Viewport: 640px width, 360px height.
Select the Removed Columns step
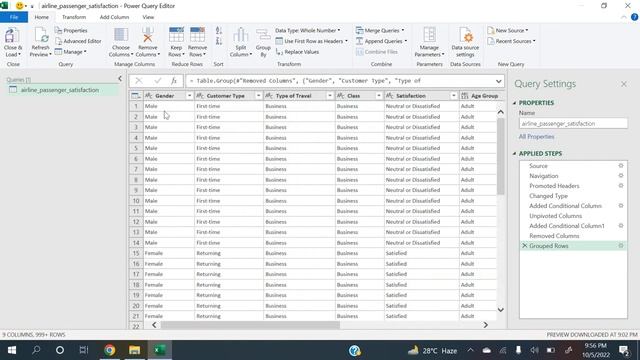(554, 236)
